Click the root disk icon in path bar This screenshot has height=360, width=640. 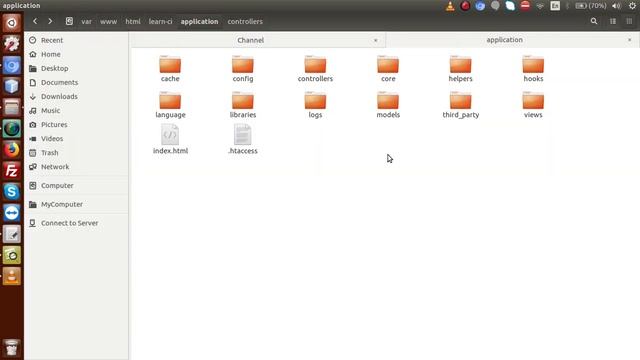coord(69,21)
